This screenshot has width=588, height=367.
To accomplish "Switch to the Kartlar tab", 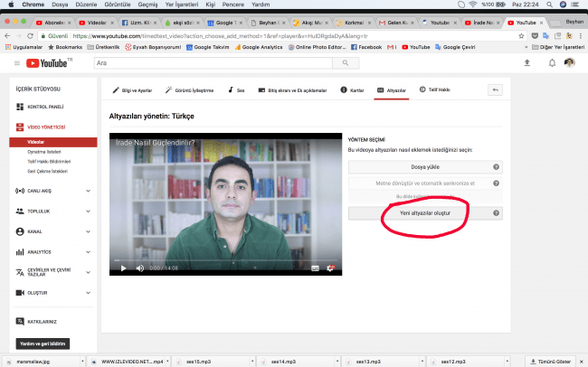I will click(x=356, y=90).
